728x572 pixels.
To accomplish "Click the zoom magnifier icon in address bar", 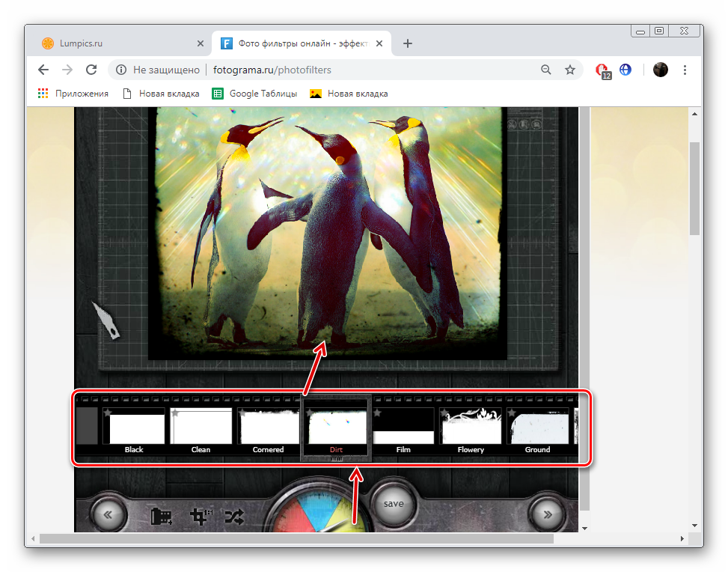I will (546, 70).
